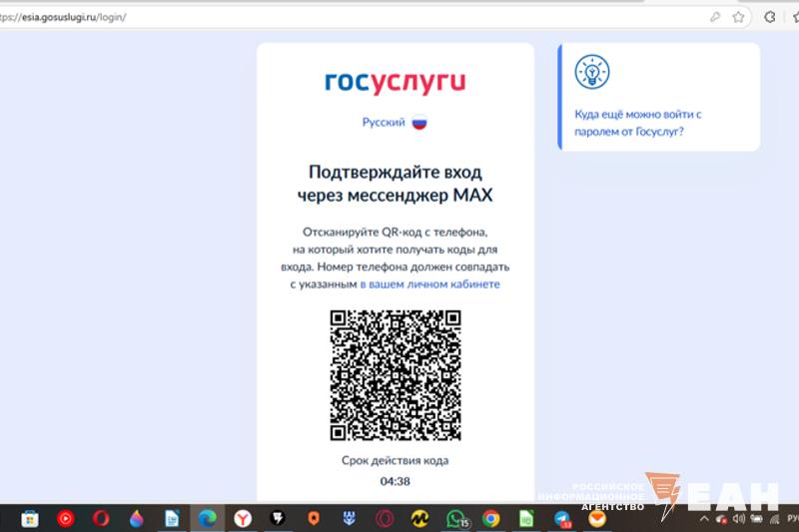The image size is (799, 532).
Task: Bookmark this page with the star icon
Action: click(739, 18)
